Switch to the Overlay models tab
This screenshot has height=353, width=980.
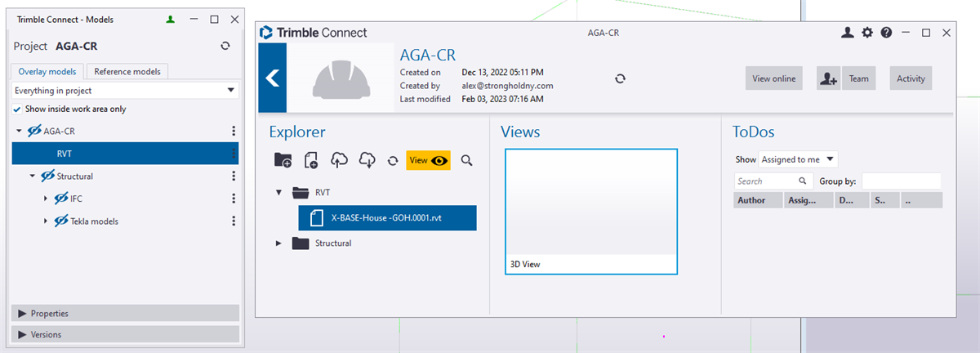pyautogui.click(x=47, y=71)
